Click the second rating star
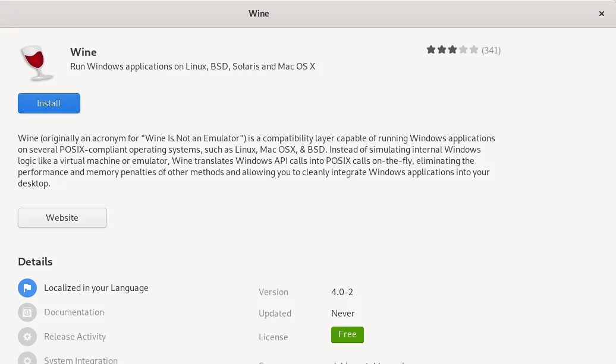Image resolution: width=616 pixels, height=364 pixels. click(442, 50)
